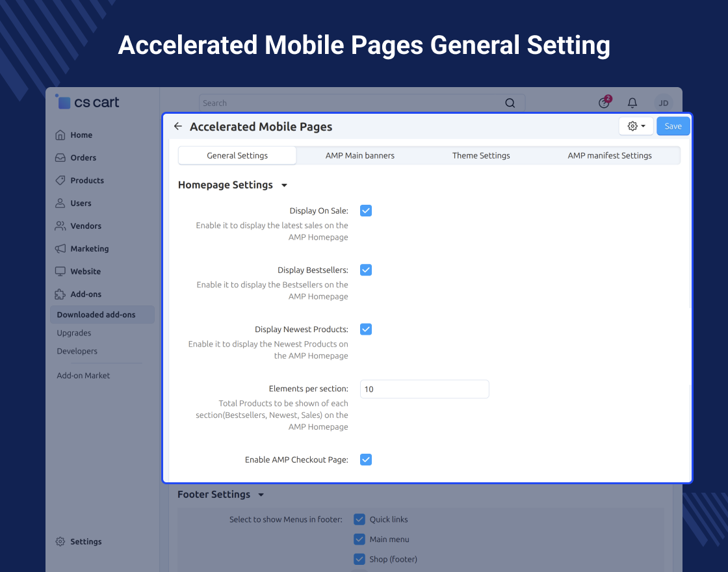Open the Website label in sidebar
The image size is (728, 572).
(x=85, y=272)
